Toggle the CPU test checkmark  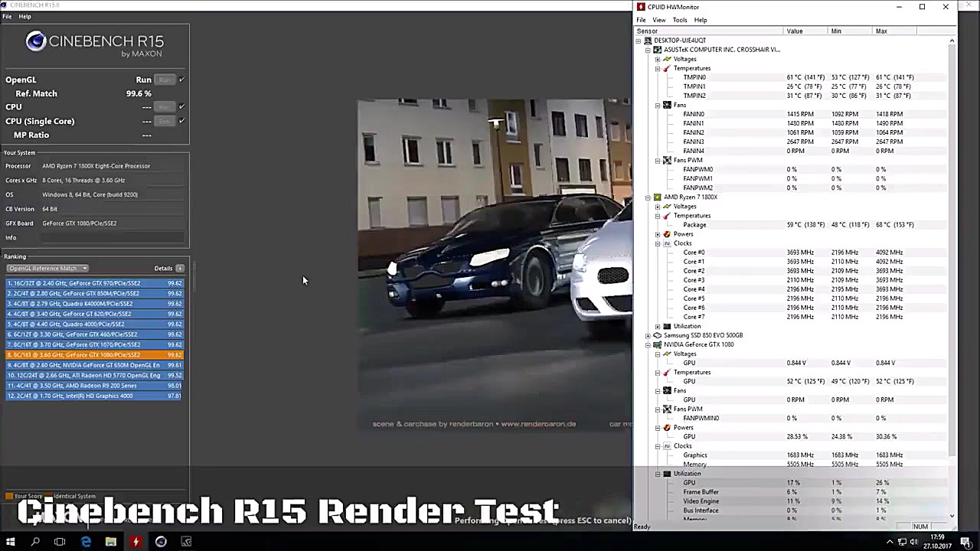181,106
